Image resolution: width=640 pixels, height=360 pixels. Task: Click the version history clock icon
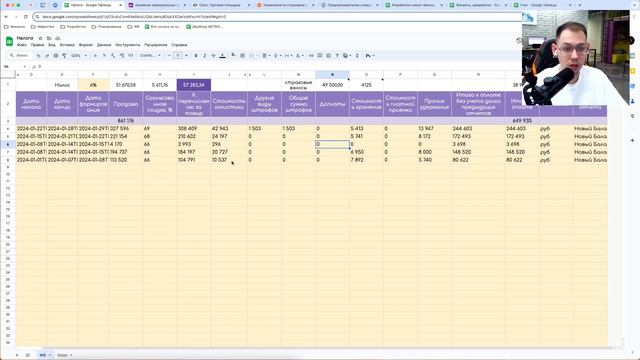point(519,40)
